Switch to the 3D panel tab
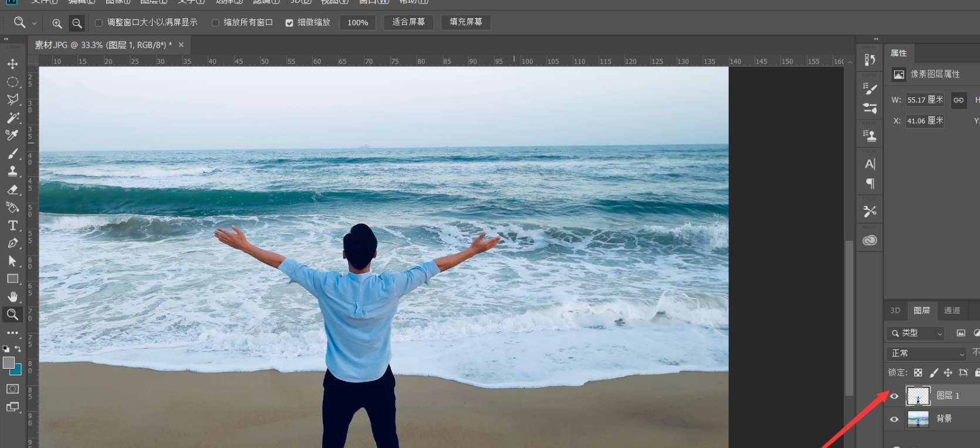 point(895,311)
